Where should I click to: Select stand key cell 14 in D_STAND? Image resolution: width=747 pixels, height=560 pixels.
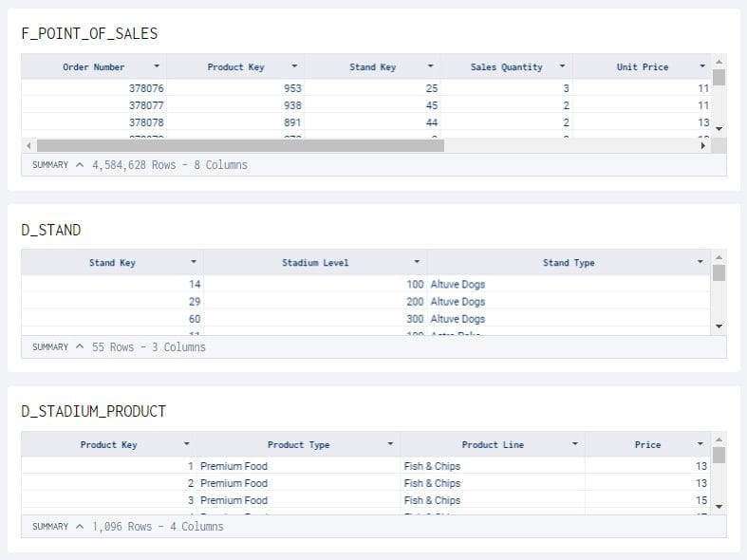112,285
